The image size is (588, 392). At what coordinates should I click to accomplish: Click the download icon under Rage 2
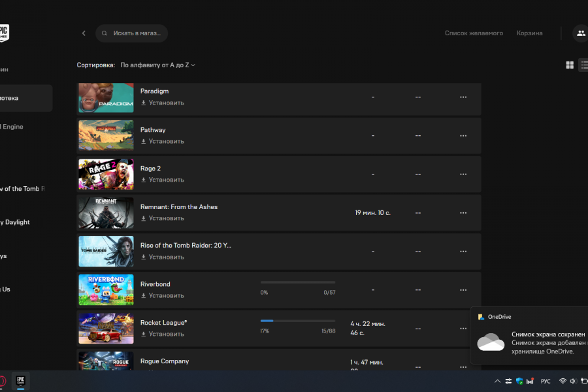pos(143,180)
